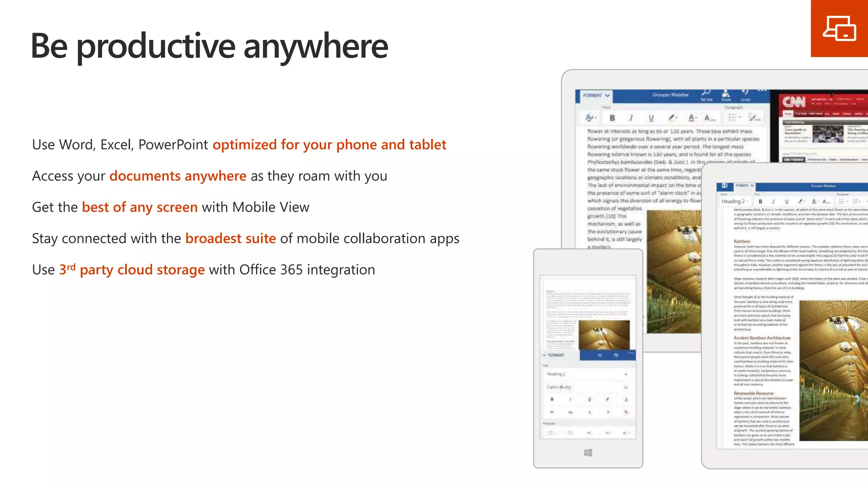Open highlight color in the back tablet's ribbon
Image resolution: width=868 pixels, height=488 pixels.
[672, 118]
